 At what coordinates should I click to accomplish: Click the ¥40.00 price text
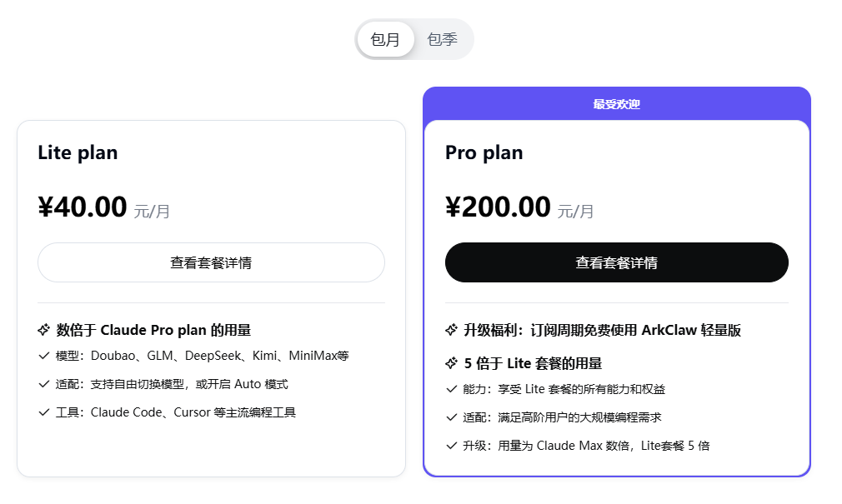83,207
